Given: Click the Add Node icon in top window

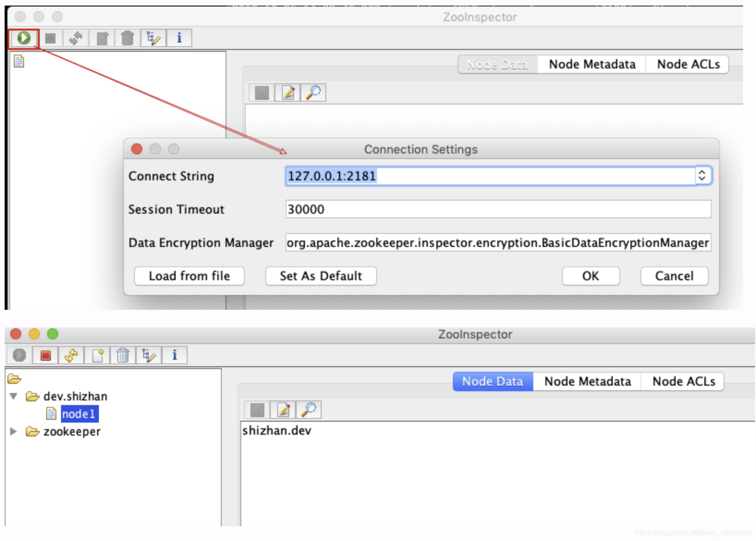Looking at the screenshot, I should click(102, 38).
